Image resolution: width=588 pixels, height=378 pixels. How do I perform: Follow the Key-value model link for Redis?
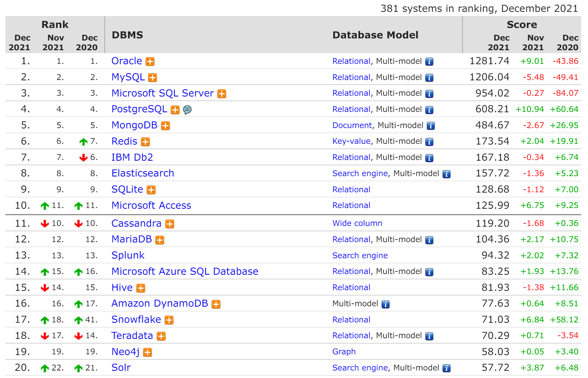(351, 141)
